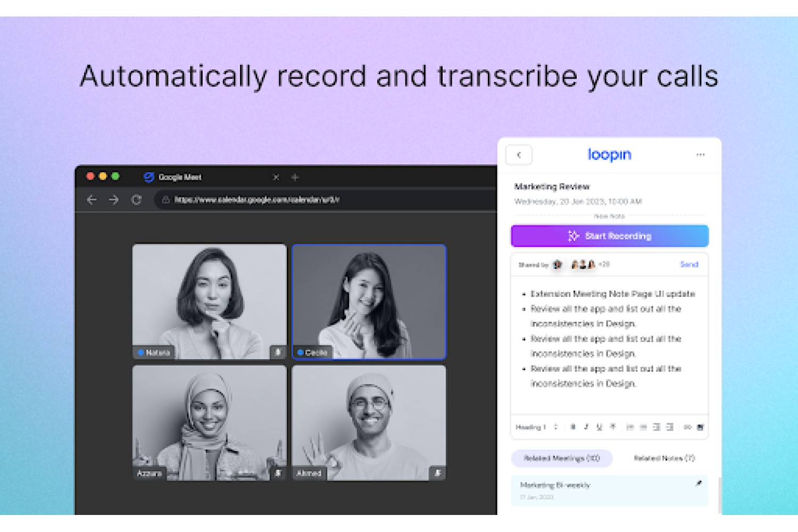Click browser forward arrow in Google Meet window

point(114,199)
